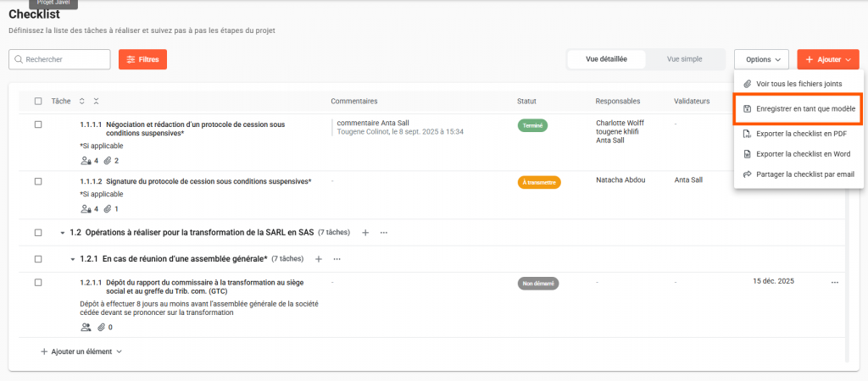Switch to Vue simple
The width and height of the screenshot is (868, 381).
684,59
